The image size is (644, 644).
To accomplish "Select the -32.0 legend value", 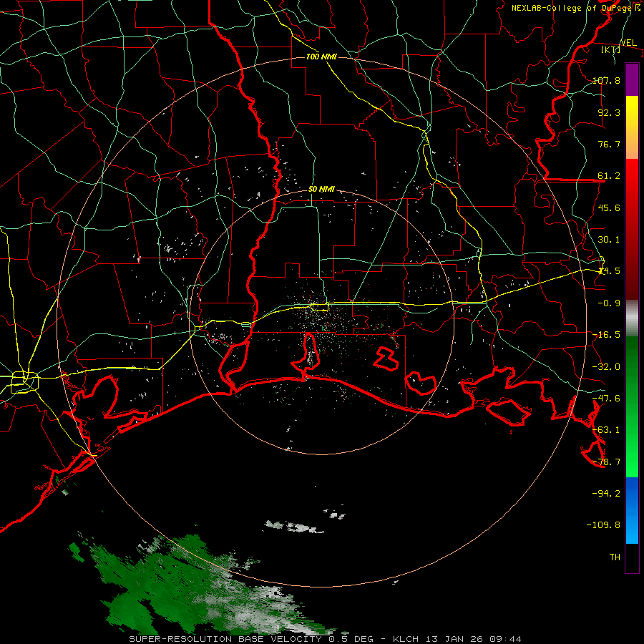I will click(x=606, y=367).
